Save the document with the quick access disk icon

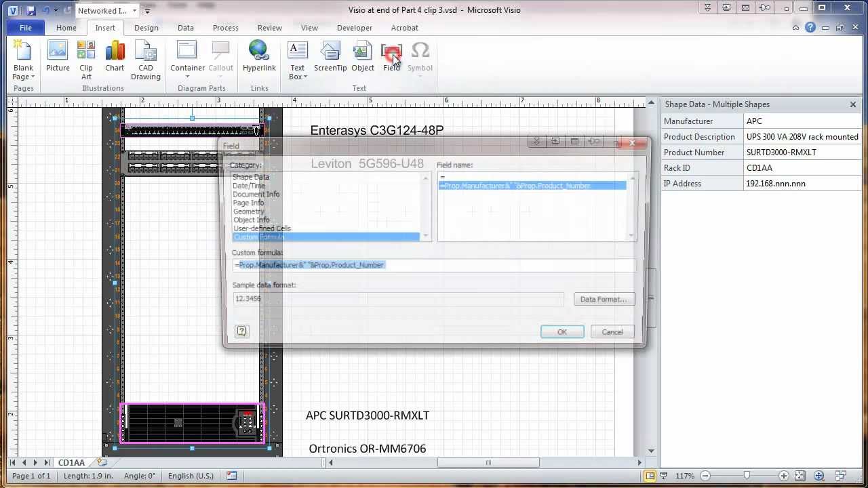pyautogui.click(x=31, y=10)
